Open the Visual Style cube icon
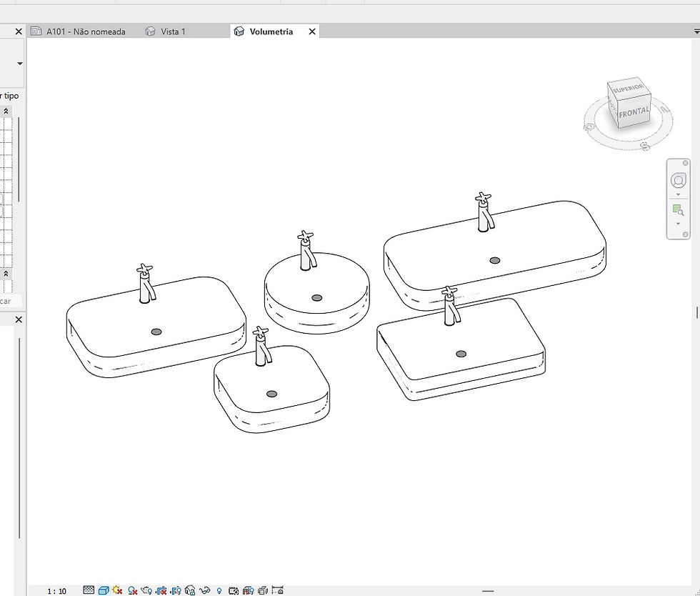Image resolution: width=700 pixels, height=596 pixels. pos(104,590)
